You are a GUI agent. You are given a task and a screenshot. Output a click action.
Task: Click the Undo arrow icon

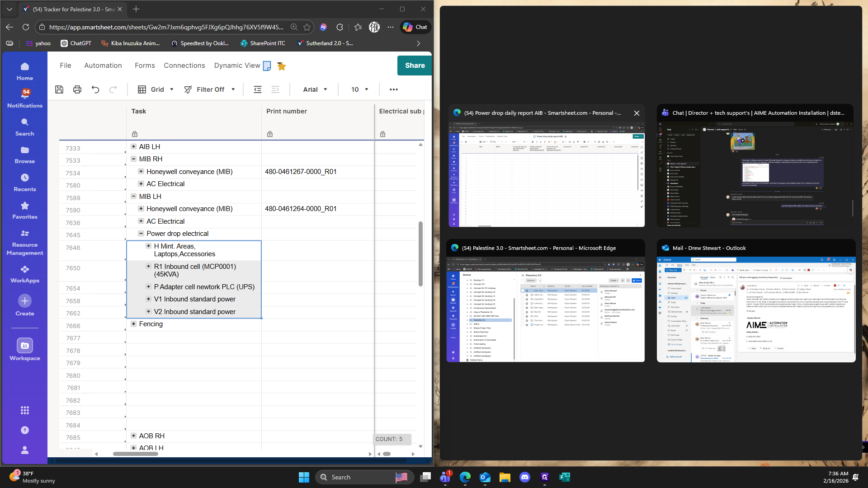point(95,89)
